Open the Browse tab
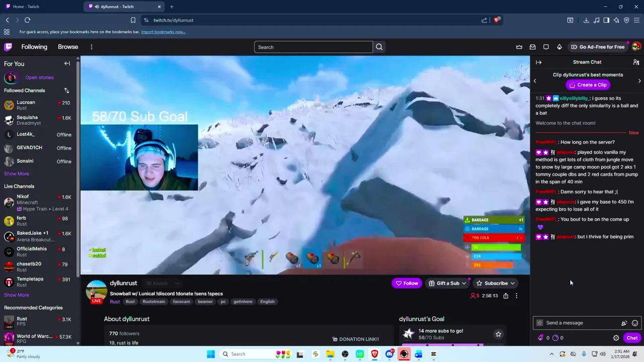 68,47
